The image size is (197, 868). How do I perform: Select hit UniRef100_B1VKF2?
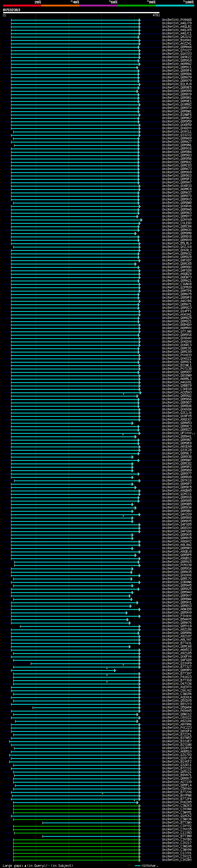click(x=177, y=761)
